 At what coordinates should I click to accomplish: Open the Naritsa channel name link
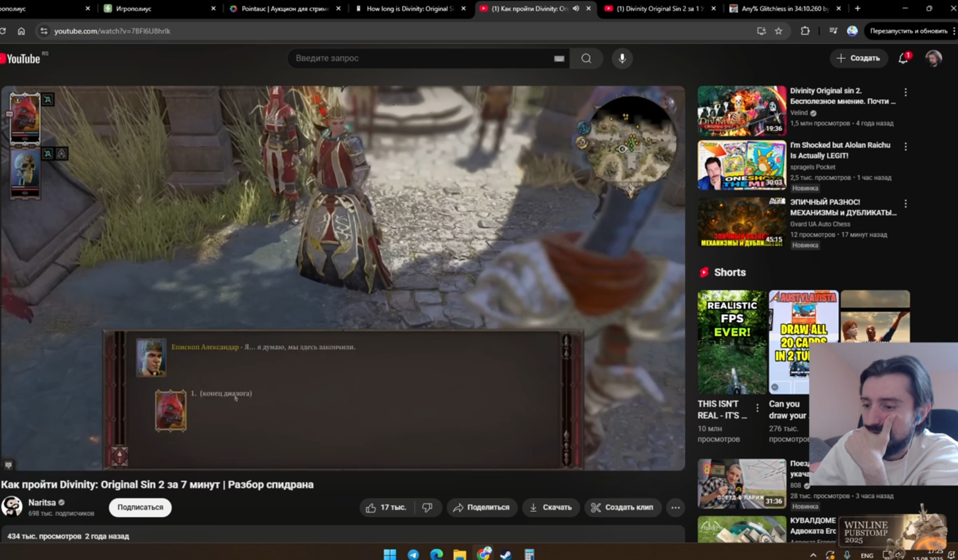point(42,503)
